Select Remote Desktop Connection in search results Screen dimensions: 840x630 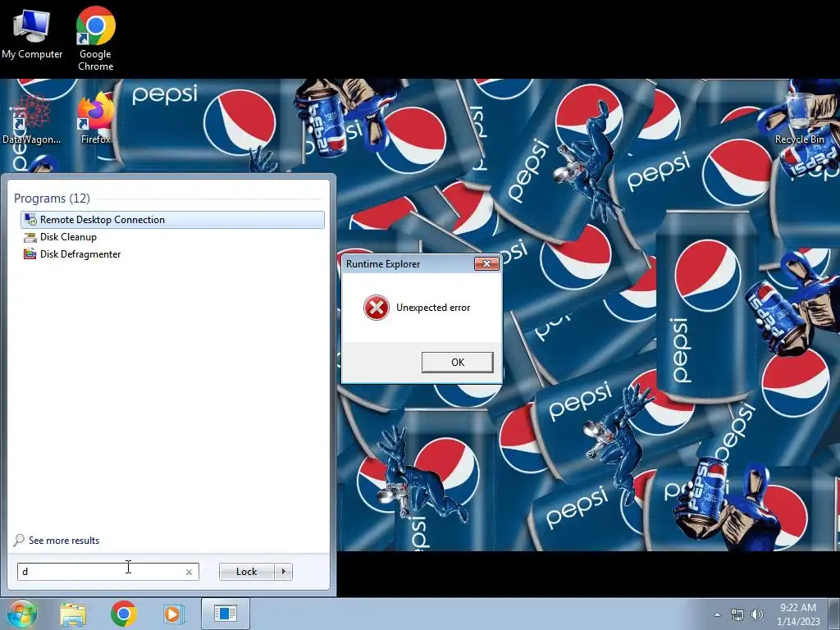click(172, 220)
